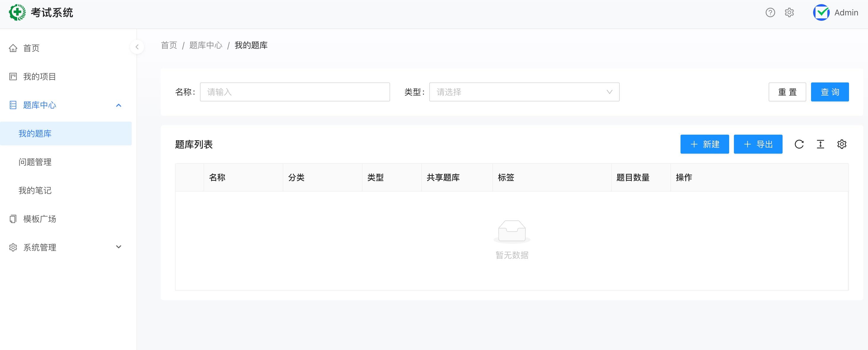The width and height of the screenshot is (868, 350).
Task: Expand the 系统管理 menu chevron
Action: 119,247
